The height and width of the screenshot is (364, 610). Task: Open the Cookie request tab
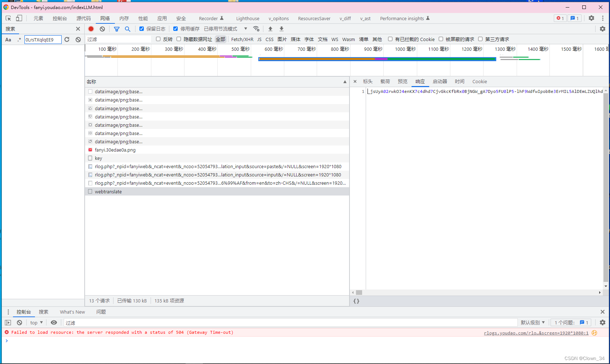(x=480, y=81)
